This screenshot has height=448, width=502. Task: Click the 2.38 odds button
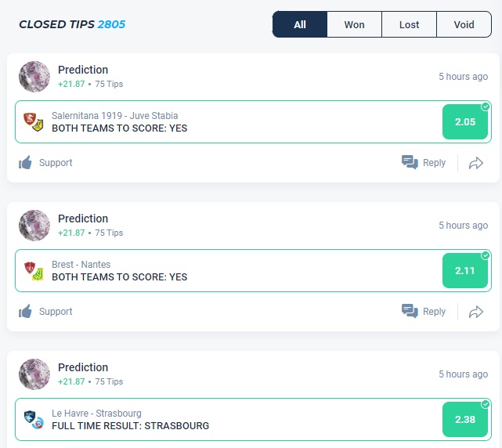[x=465, y=419]
